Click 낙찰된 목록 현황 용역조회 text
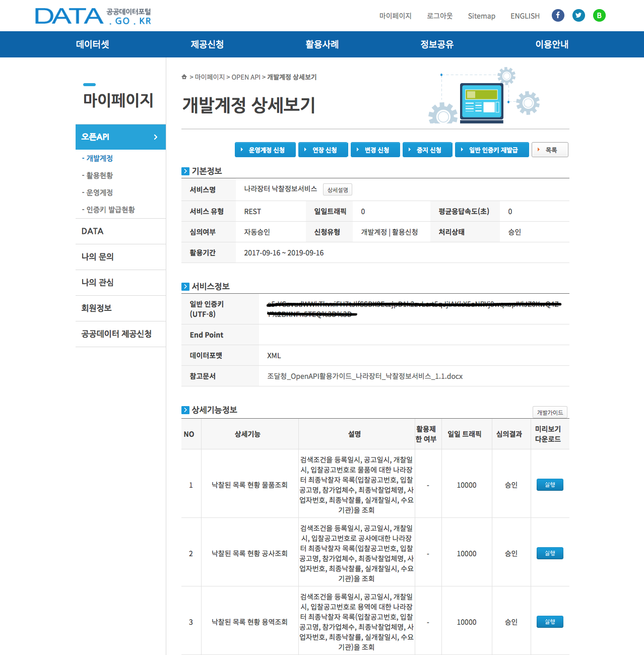Viewport: 644px width, 655px height. pos(249,622)
